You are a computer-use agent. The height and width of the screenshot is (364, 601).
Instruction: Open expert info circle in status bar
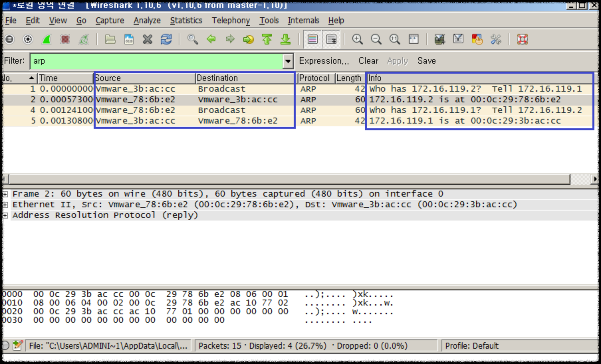[5, 345]
